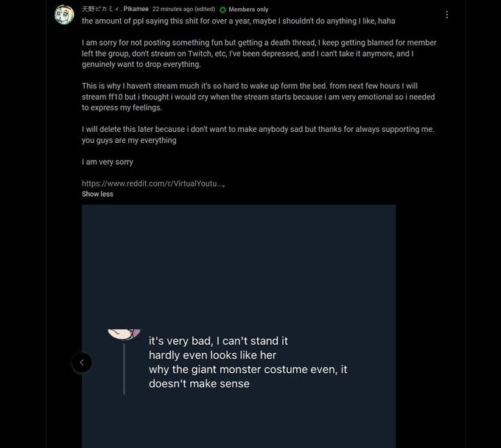The width and height of the screenshot is (501, 448).
Task: Click the vertical quote bar below the small avatar
Action: point(124,368)
